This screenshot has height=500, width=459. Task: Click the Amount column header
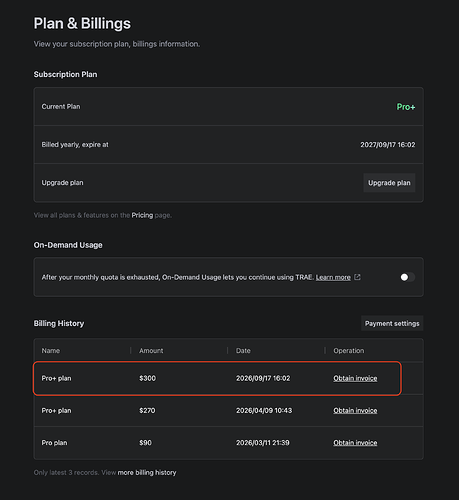point(151,351)
